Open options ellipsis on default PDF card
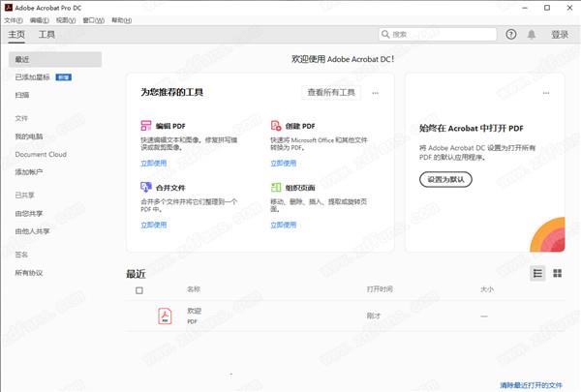Image resolution: width=581 pixels, height=392 pixels. point(546,93)
